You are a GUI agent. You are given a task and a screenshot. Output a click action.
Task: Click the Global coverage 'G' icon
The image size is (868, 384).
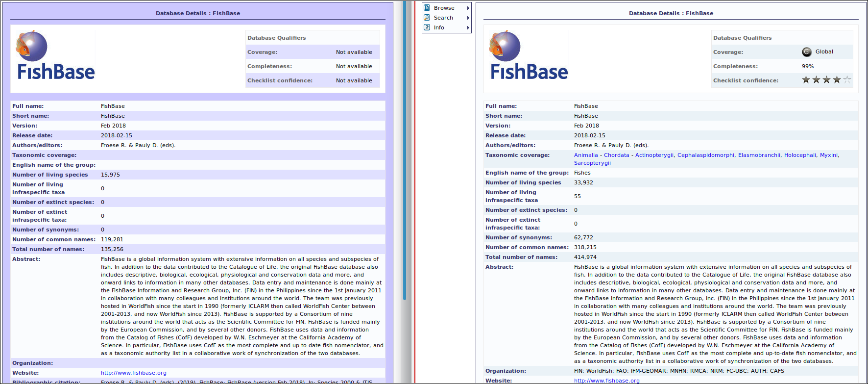pos(807,52)
